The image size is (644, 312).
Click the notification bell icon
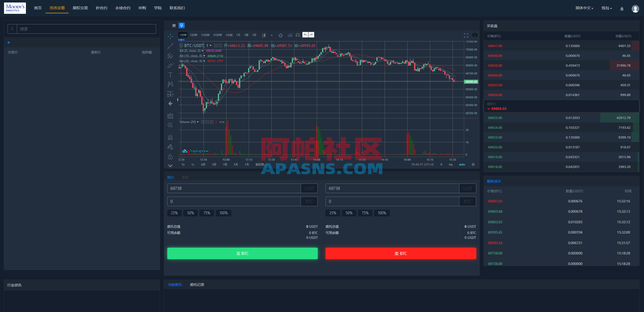coord(622,9)
